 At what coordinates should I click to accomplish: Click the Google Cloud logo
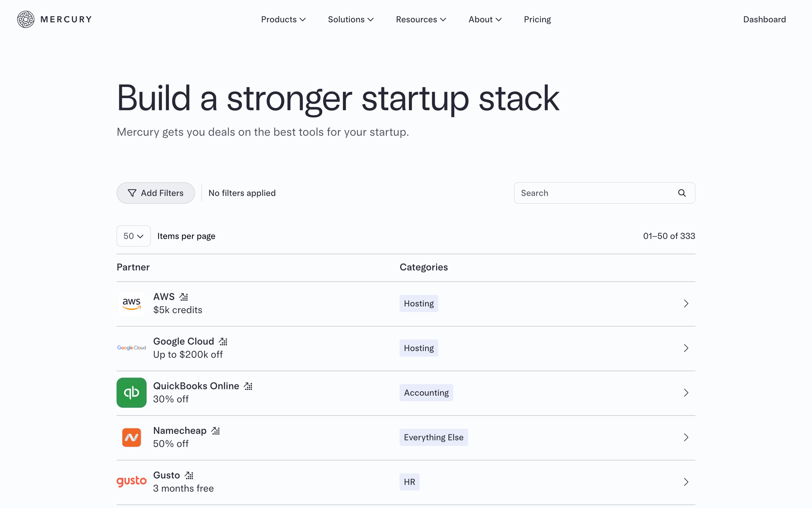pos(132,348)
